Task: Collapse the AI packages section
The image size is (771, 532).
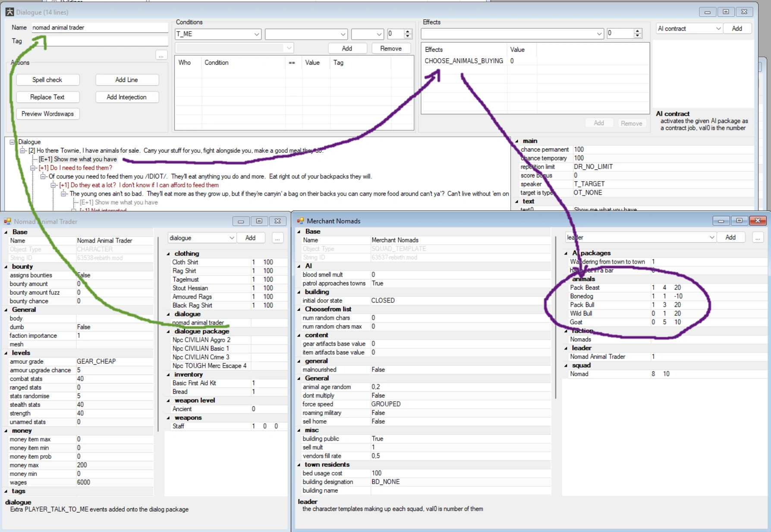Action: pos(566,253)
